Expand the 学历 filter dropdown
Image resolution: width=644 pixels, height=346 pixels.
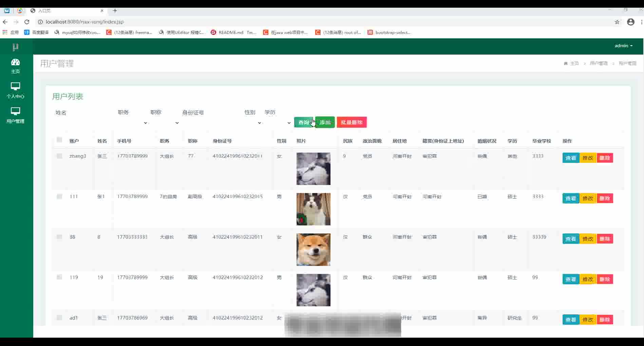pyautogui.click(x=278, y=123)
